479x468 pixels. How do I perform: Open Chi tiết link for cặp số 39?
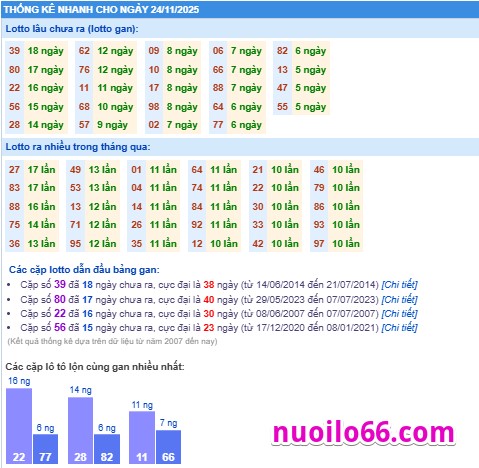click(x=399, y=285)
